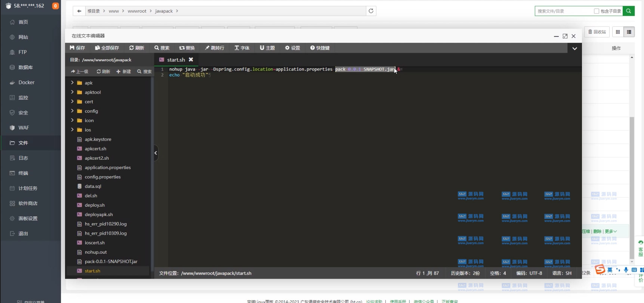Create new item with 新建

tap(124, 71)
